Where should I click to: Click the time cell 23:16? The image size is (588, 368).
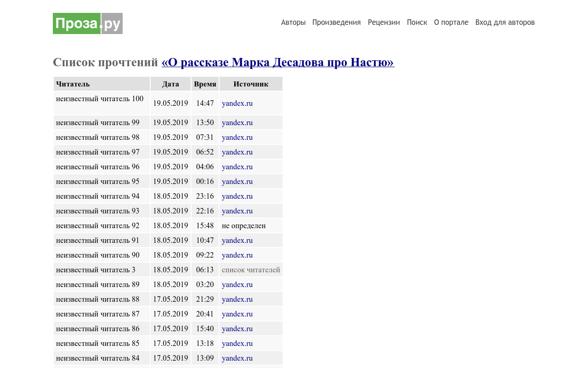tap(205, 196)
